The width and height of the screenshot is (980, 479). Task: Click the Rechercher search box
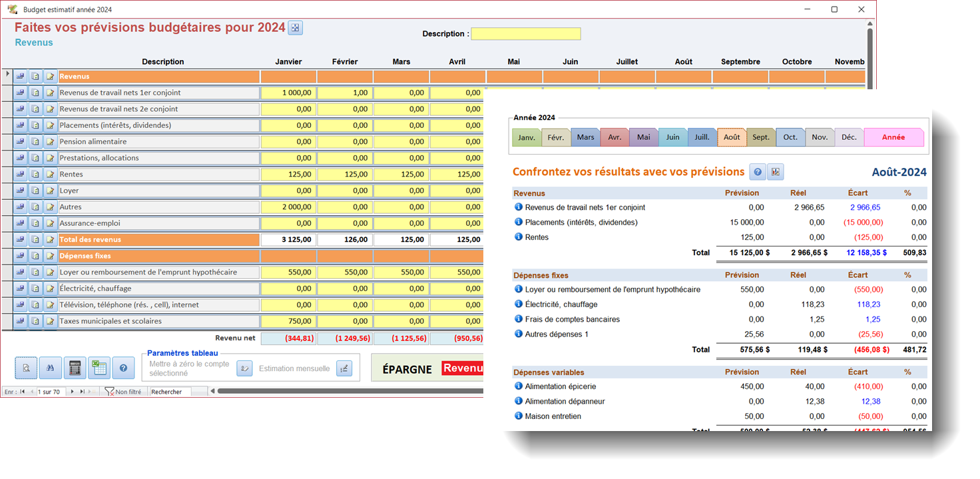point(170,392)
